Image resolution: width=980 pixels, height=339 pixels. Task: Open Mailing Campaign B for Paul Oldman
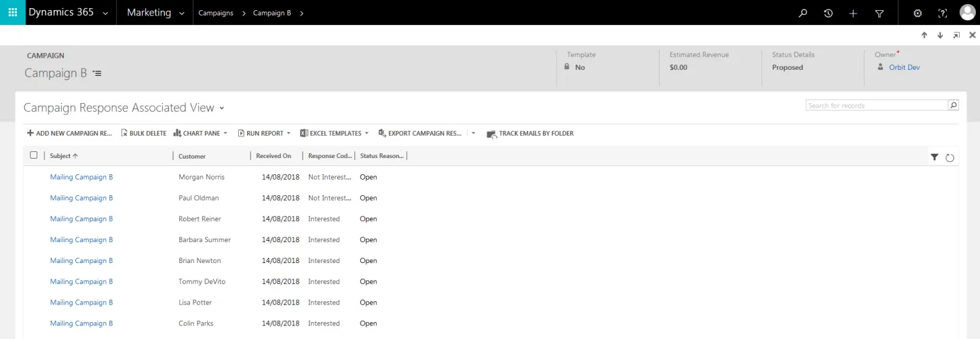point(81,198)
